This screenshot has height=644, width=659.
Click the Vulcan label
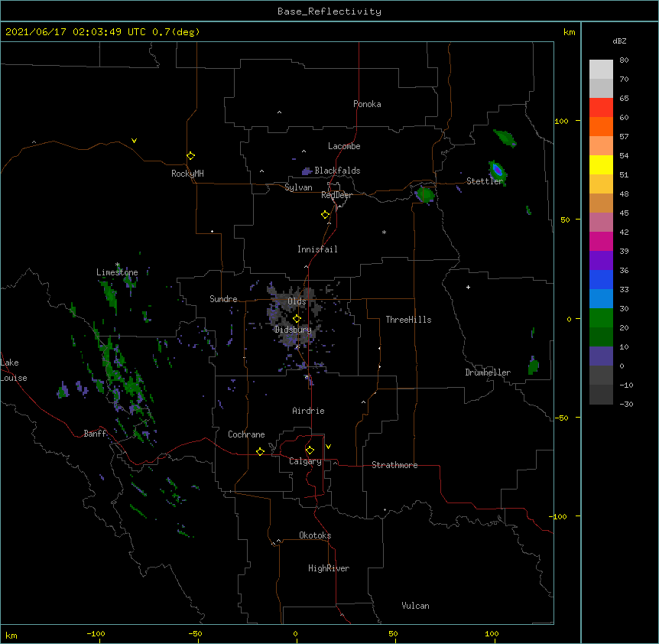[415, 606]
